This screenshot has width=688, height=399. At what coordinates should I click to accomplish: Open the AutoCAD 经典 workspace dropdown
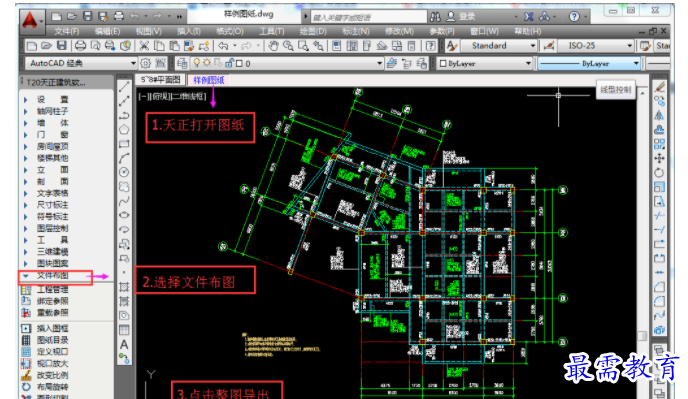click(81, 64)
